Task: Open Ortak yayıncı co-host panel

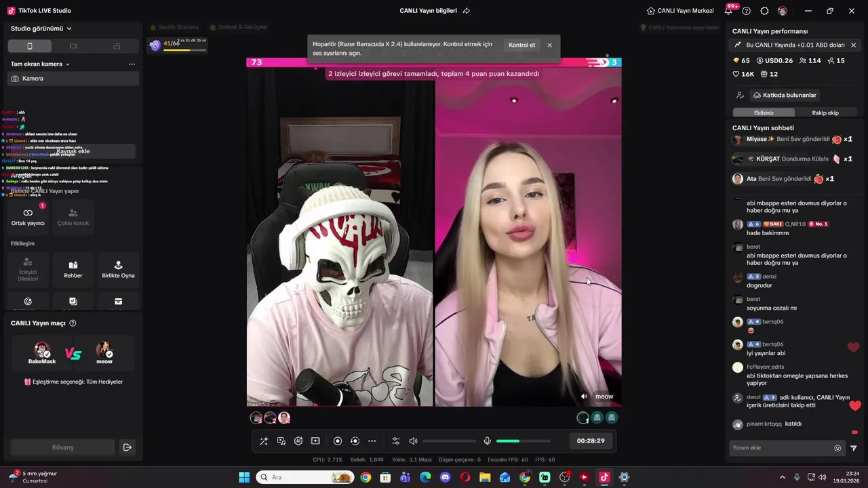Action: (x=28, y=217)
